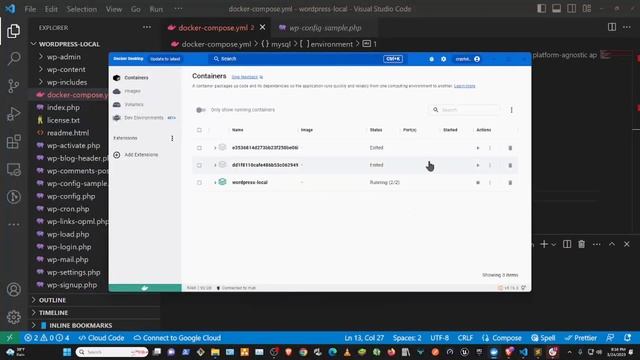Open the Learn more link in the Containers description
The image size is (640, 360).
coord(464,86)
